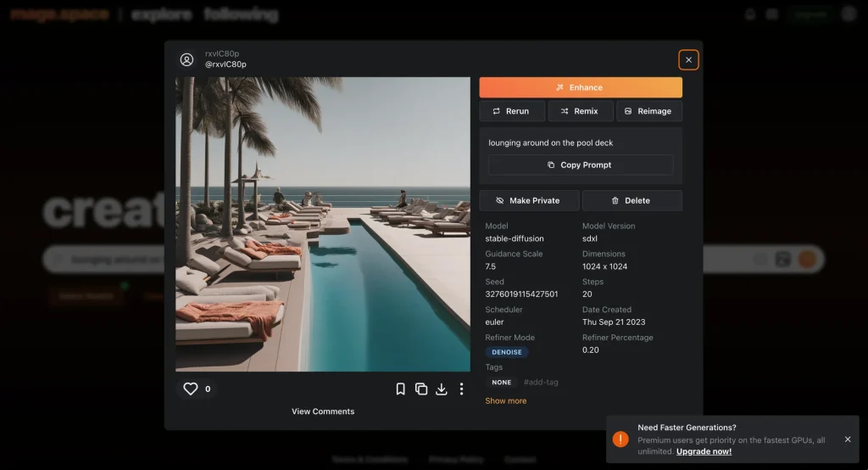
Task: Download the generated image
Action: click(441, 389)
